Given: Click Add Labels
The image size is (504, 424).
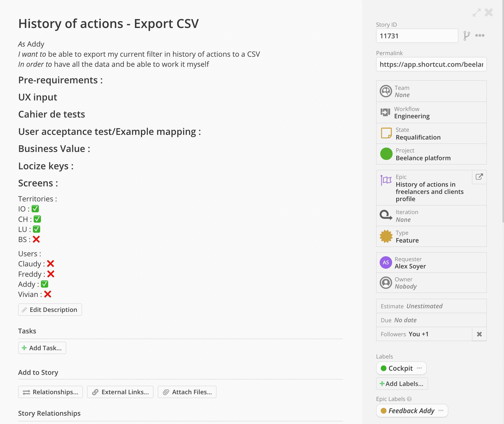Looking at the screenshot, I should click(x=402, y=384).
